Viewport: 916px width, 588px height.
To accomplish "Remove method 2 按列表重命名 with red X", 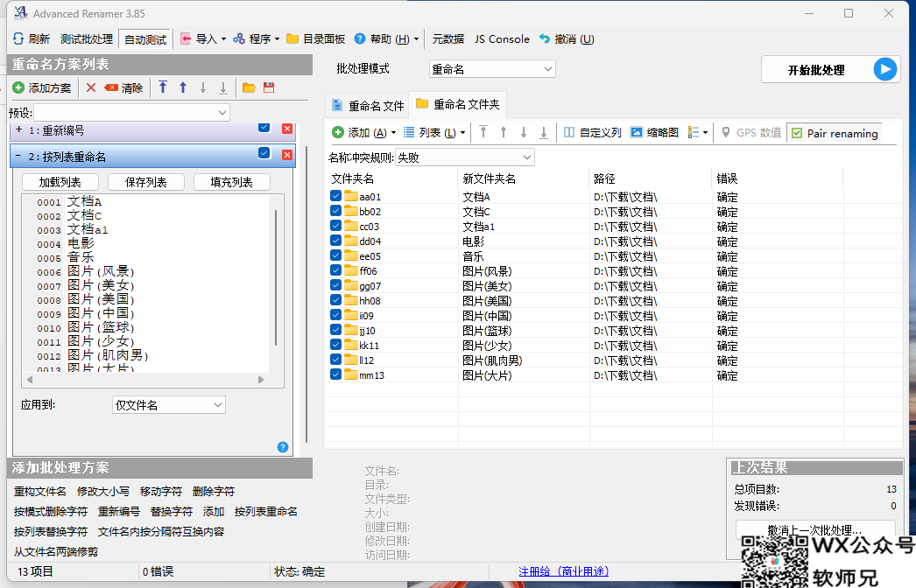I will point(287,154).
